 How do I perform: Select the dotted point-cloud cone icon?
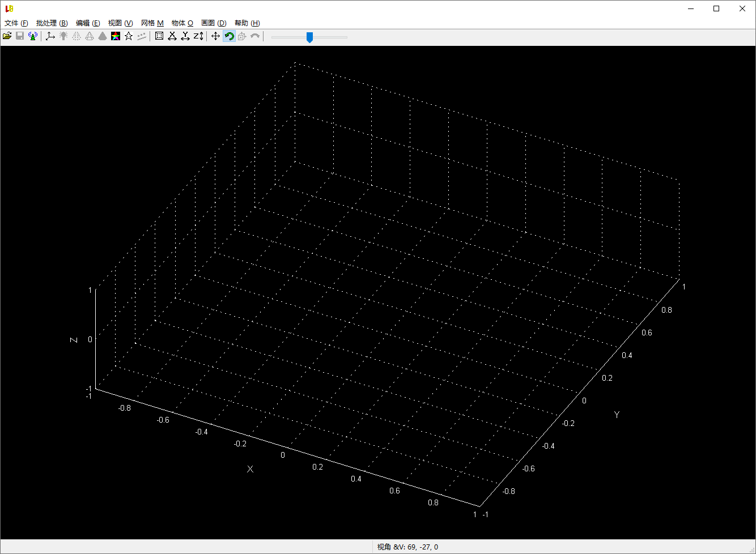point(77,36)
